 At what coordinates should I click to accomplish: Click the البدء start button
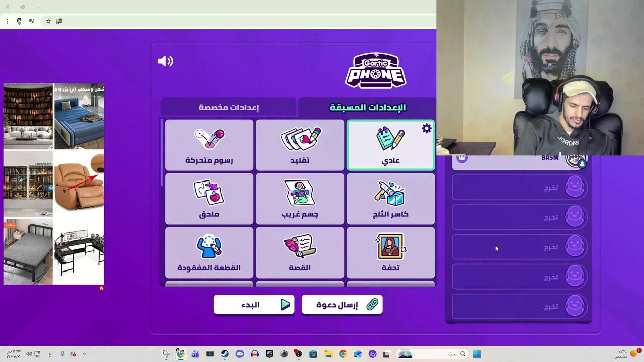(x=254, y=304)
